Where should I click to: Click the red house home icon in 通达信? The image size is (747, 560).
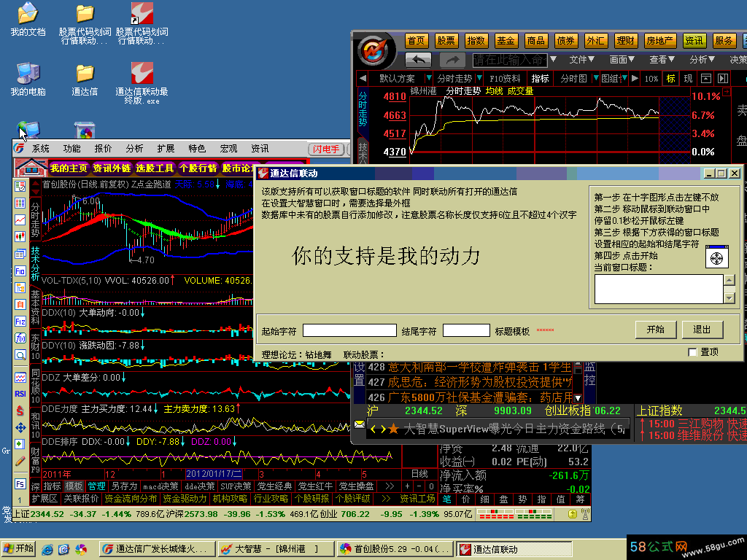pos(30,168)
